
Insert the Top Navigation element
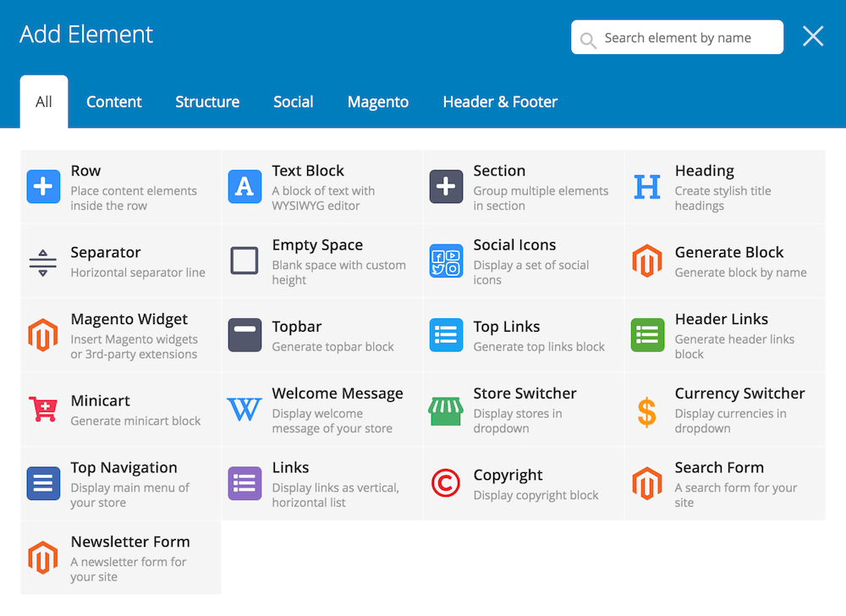click(x=121, y=483)
